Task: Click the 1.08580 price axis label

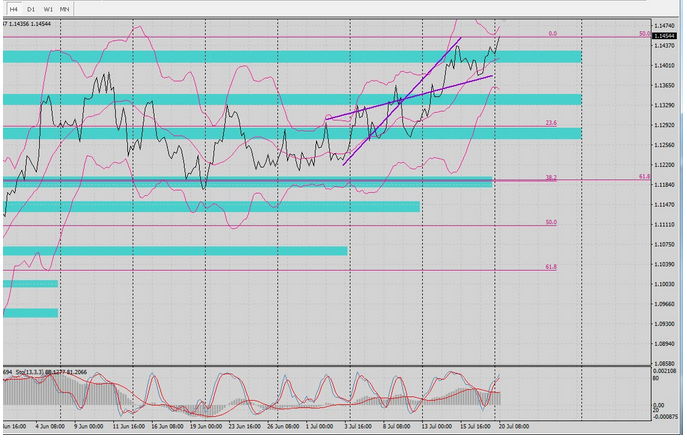Action: point(664,365)
